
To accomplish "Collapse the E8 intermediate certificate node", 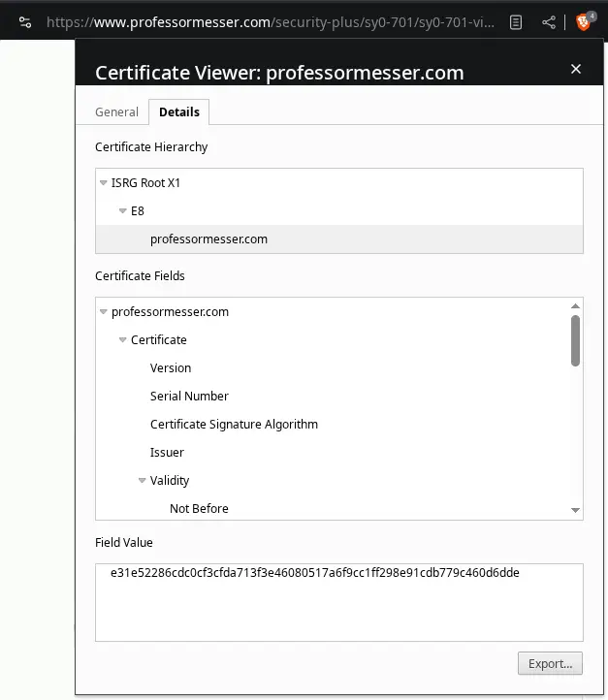I will [123, 211].
